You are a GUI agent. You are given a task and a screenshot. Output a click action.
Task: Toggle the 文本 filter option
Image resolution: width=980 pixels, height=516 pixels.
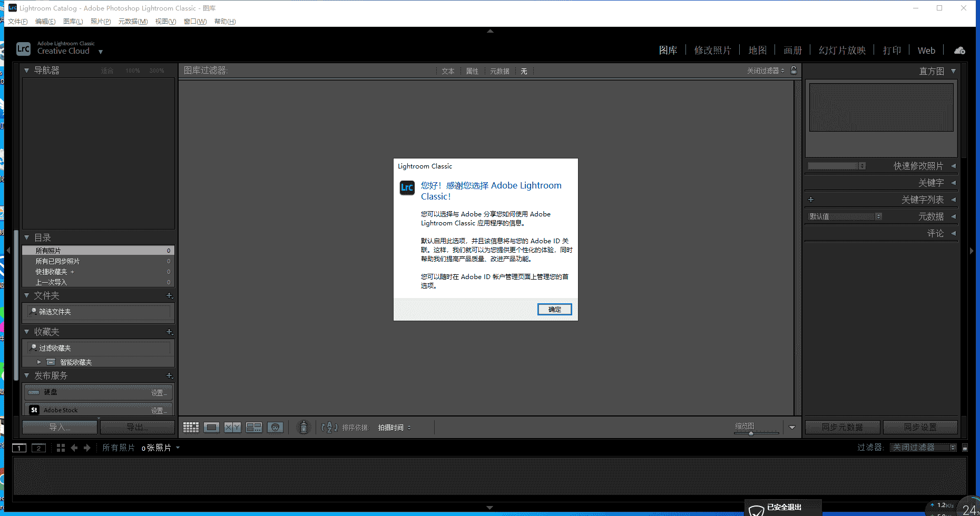pyautogui.click(x=448, y=71)
